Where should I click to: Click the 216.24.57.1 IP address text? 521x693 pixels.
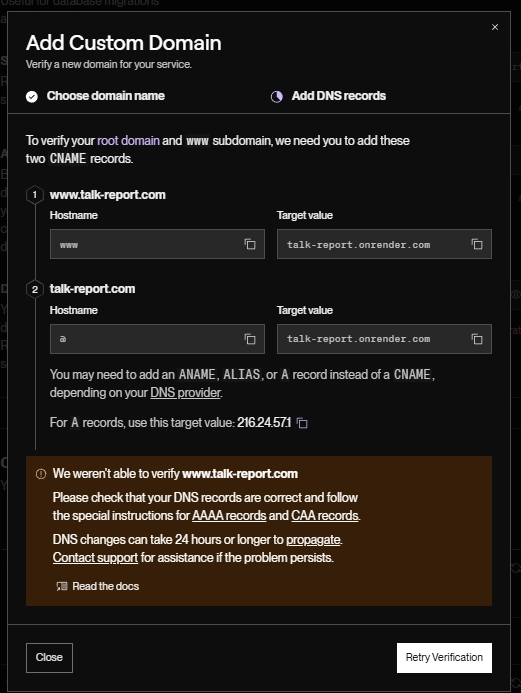coord(264,423)
